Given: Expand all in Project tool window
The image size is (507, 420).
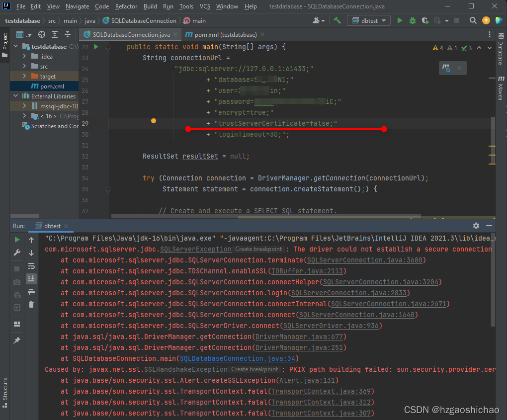Looking at the screenshot, I should coord(55,35).
